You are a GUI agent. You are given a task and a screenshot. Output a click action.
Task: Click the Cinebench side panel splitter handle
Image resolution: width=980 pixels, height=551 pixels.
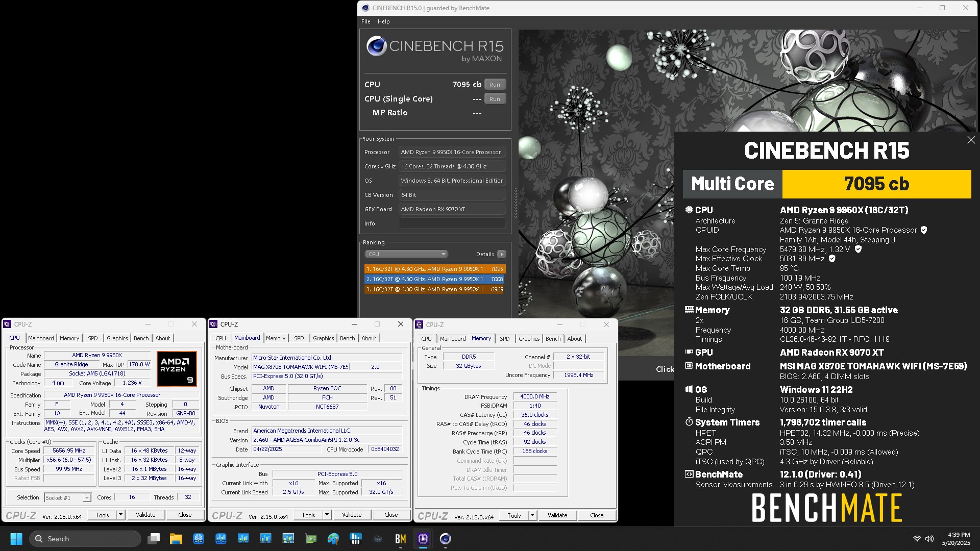pos(515,203)
